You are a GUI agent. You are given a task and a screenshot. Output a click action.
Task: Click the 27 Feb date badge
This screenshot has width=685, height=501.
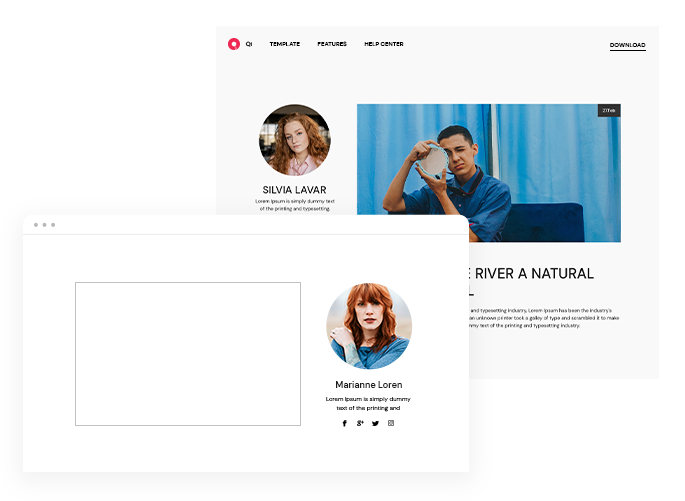(608, 110)
